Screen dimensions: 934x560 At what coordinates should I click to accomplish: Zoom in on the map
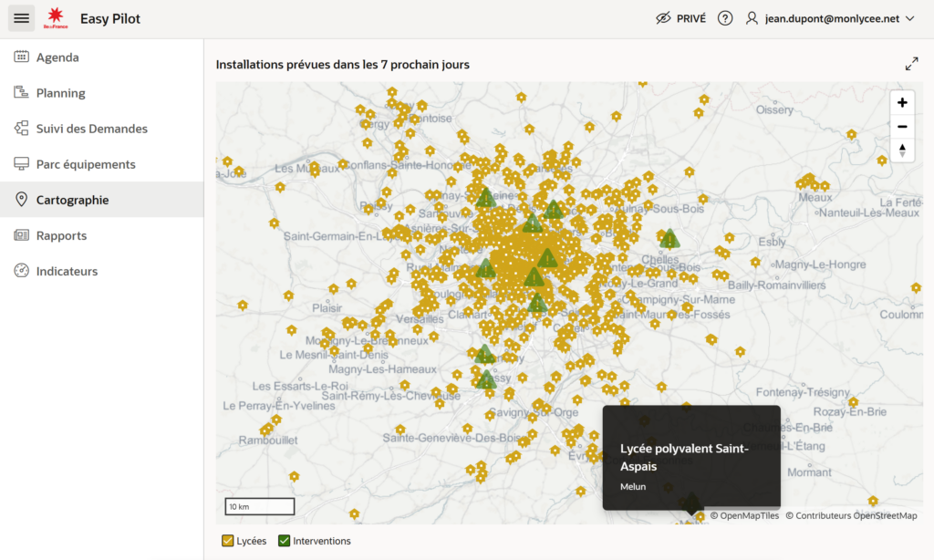coord(902,102)
